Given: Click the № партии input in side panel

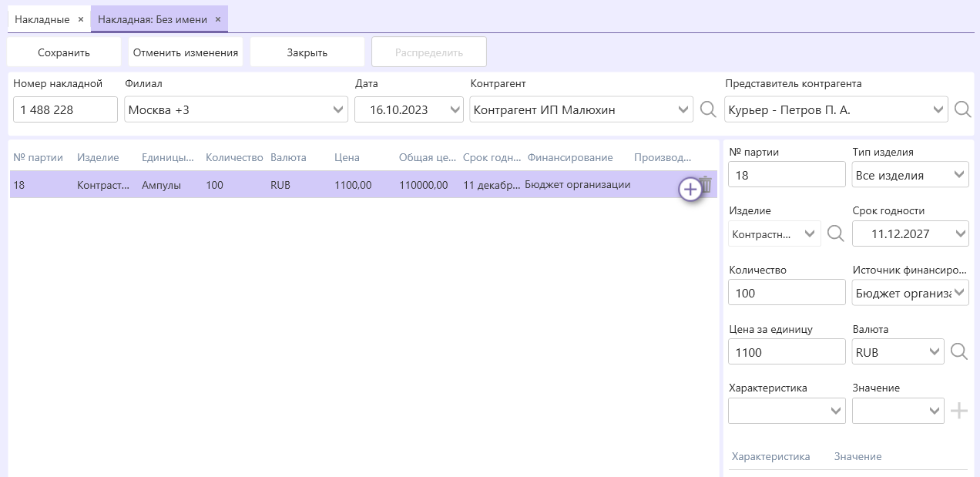Looking at the screenshot, I should tap(787, 175).
